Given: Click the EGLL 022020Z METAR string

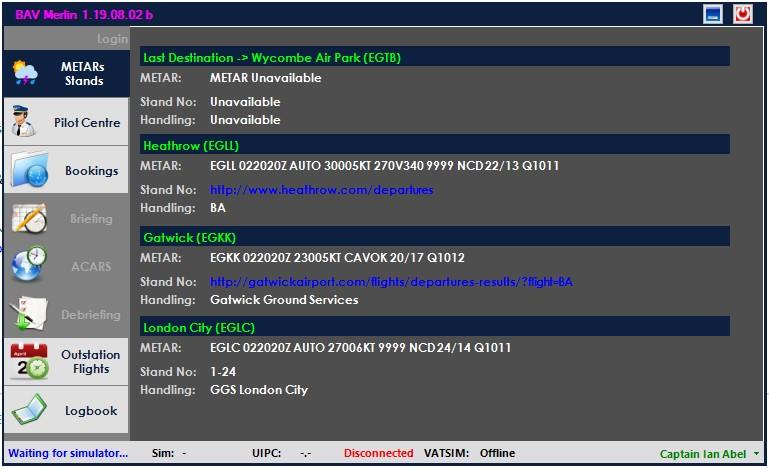Looking at the screenshot, I should [384, 165].
